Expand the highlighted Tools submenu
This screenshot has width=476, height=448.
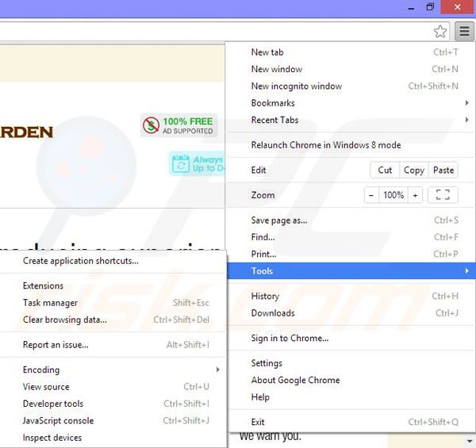click(351, 271)
